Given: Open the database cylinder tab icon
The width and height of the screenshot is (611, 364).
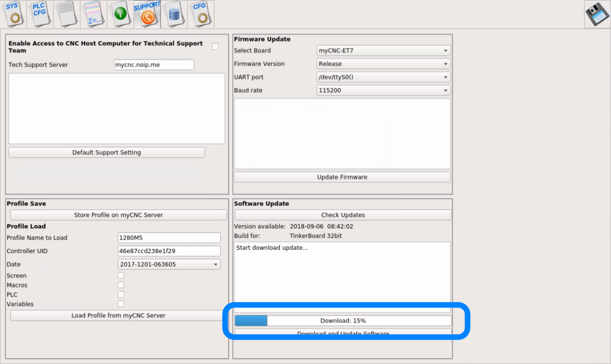Looking at the screenshot, I should 174,14.
